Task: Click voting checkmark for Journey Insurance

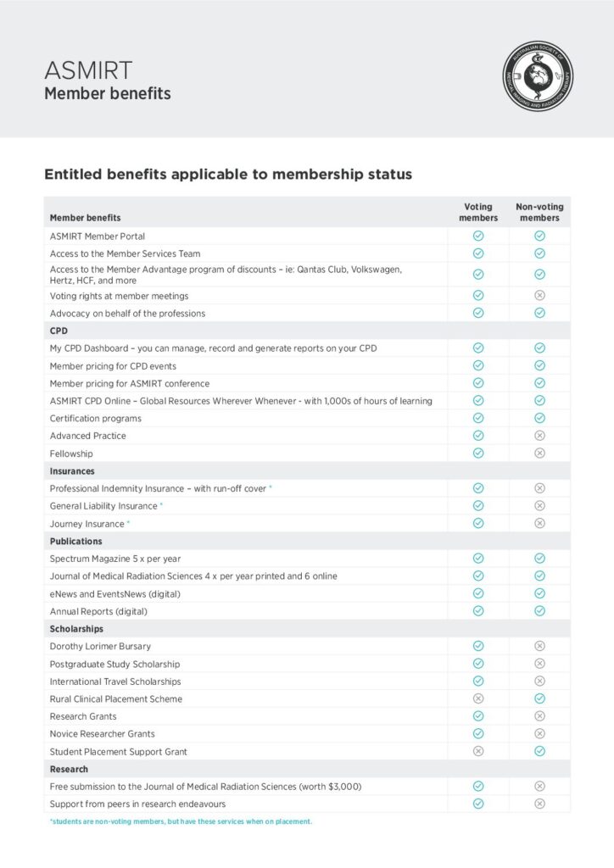Action: [478, 523]
